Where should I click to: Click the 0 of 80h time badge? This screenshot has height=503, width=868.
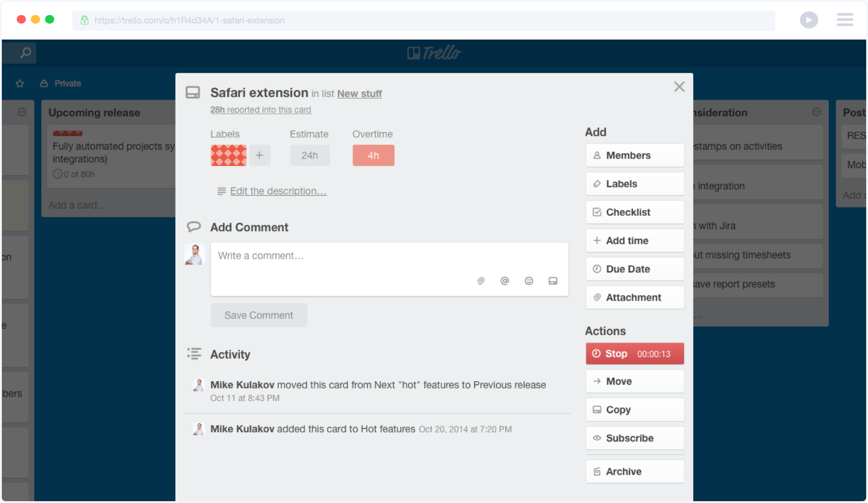pyautogui.click(x=74, y=174)
